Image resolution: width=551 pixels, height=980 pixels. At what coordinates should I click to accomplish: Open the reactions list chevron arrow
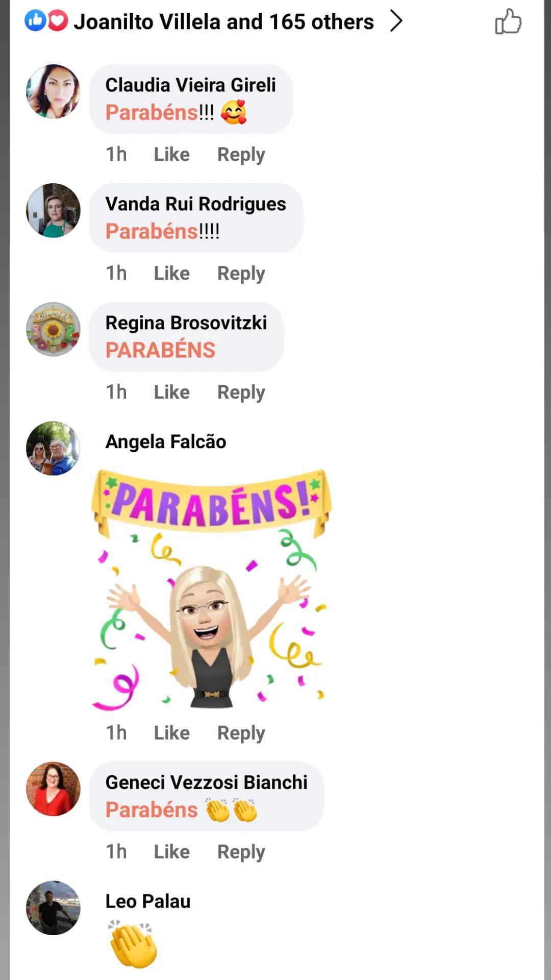[x=396, y=21]
